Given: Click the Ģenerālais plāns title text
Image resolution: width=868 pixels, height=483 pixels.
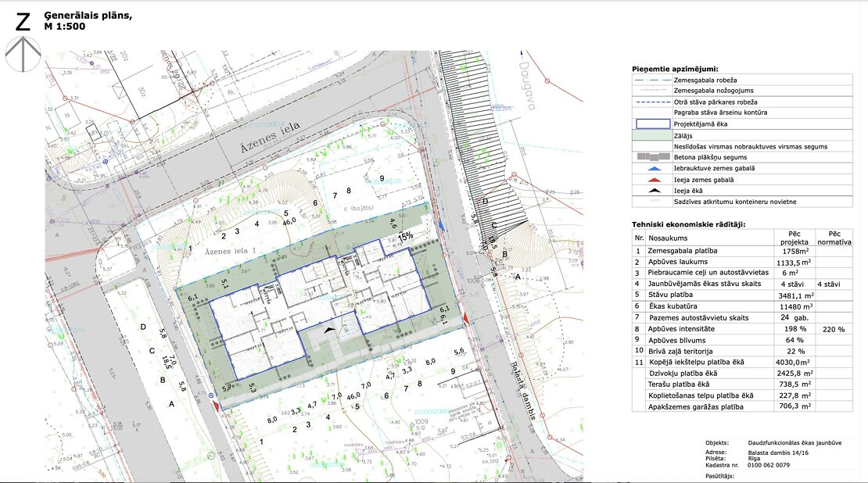Looking at the screenshot, I should (88, 16).
